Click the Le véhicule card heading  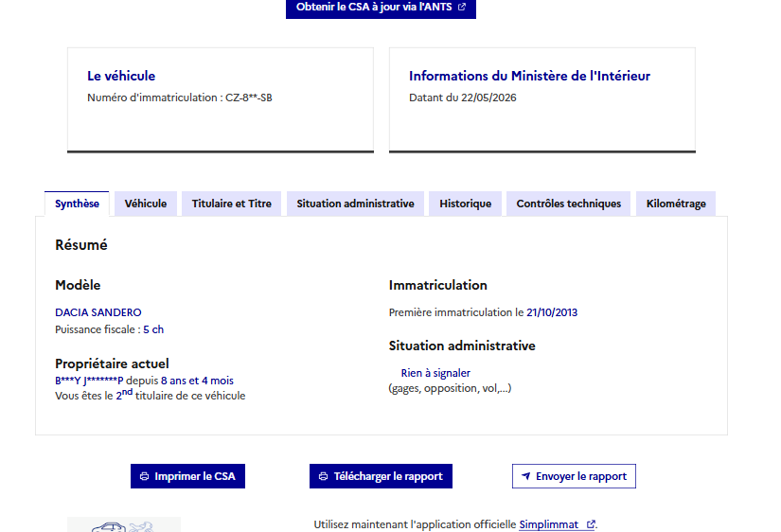point(121,76)
